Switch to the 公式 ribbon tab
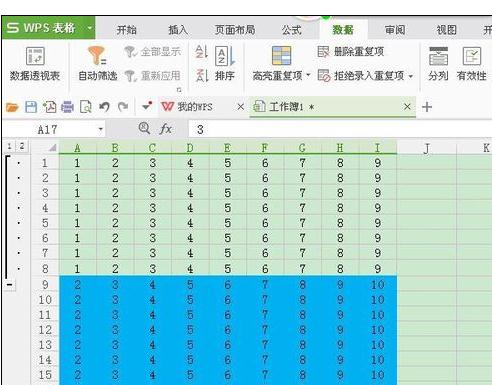Image resolution: width=492 pixels, height=385 pixels. (x=292, y=30)
